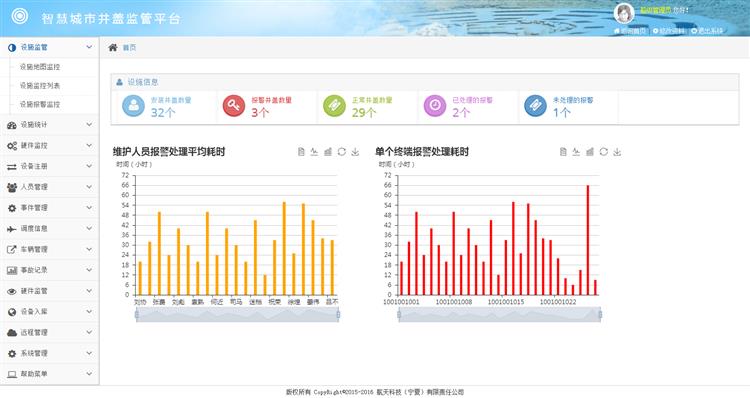The width and height of the screenshot is (750, 398).
Task: Collapse the 设施监管 sidebar section
Action: (50, 47)
